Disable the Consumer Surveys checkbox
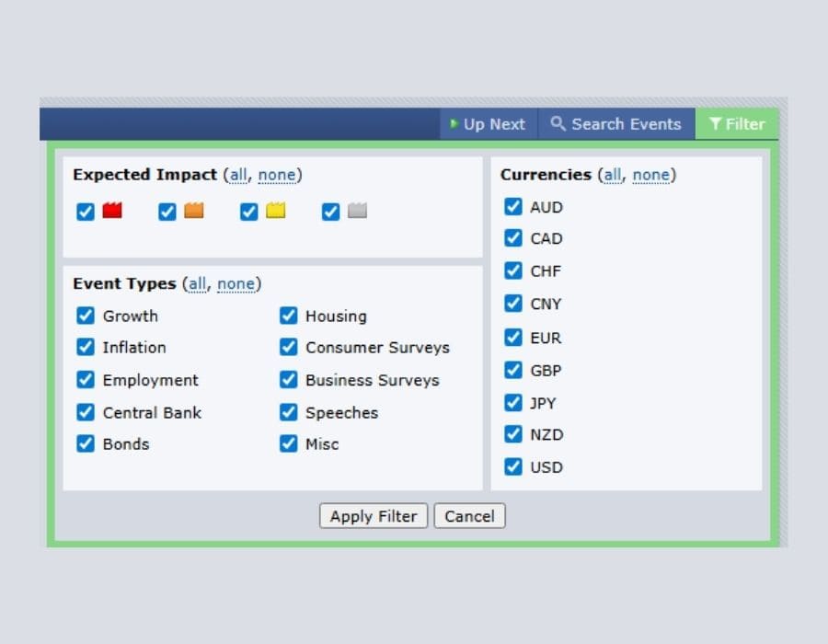Screen dimensions: 828x644 point(288,347)
